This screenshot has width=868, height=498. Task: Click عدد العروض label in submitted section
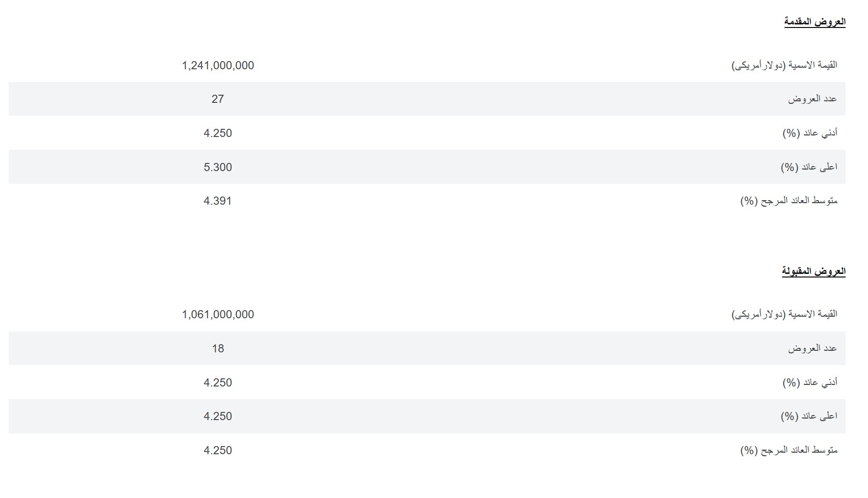(813, 99)
